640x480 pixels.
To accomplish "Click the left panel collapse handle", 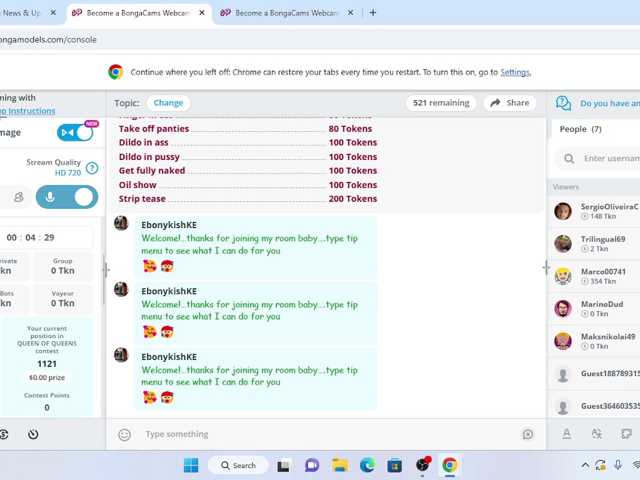I will click(x=105, y=270).
